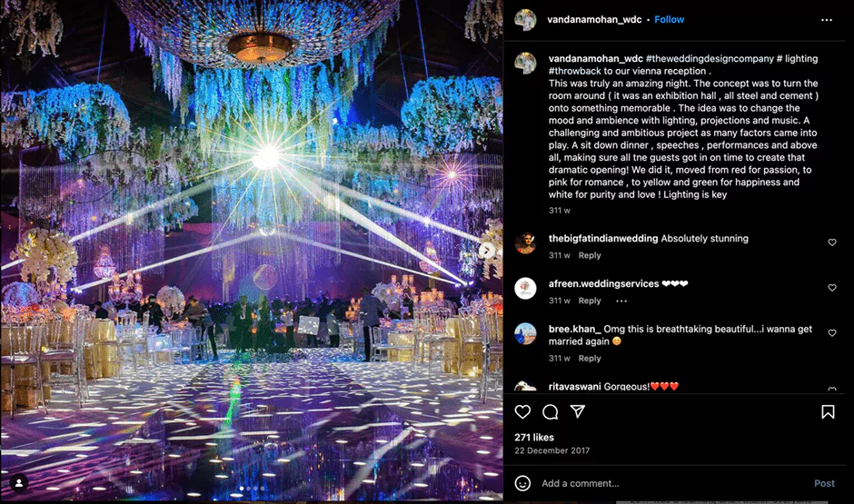Follow vandanamohan_wdc
854x504 pixels.
click(669, 20)
